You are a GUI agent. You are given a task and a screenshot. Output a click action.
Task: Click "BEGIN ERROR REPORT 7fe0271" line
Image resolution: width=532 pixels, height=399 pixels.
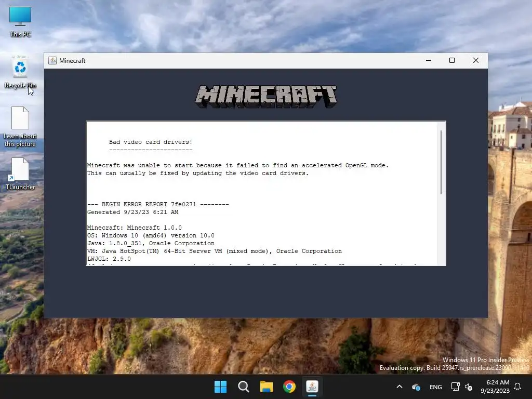pyautogui.click(x=158, y=204)
